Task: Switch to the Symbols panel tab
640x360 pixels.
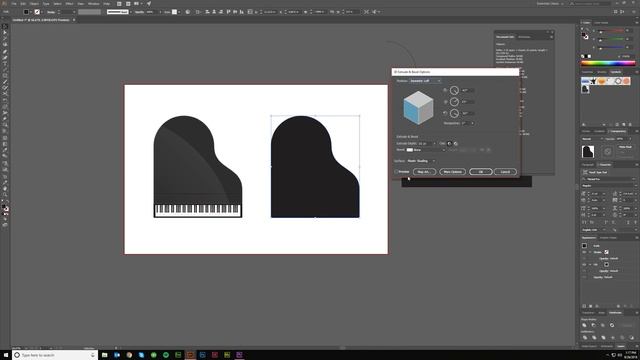Action: 616,72
